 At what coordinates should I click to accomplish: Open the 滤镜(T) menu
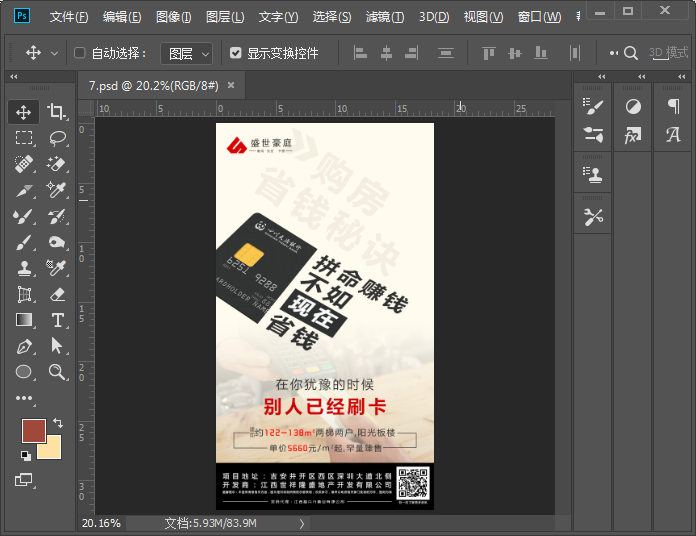[x=384, y=17]
